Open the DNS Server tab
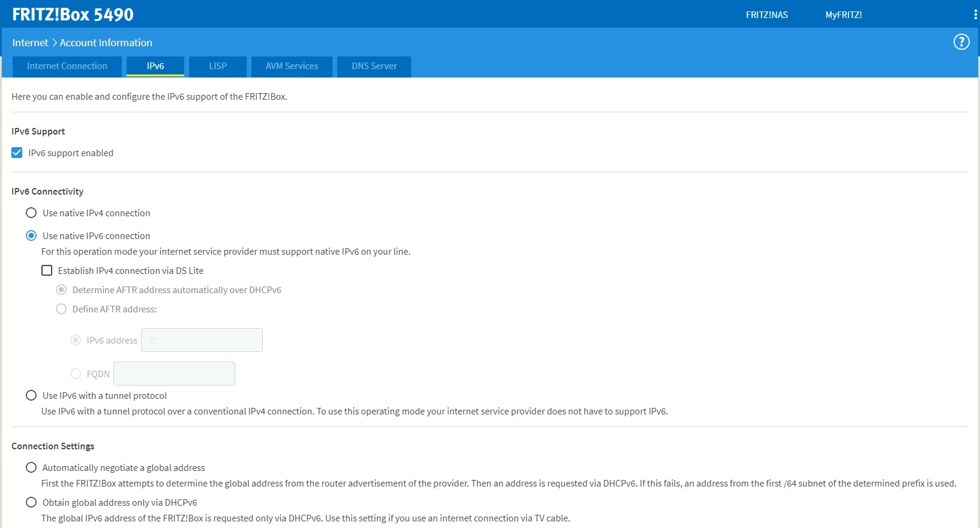Viewport: 980px width, 528px height. point(374,66)
